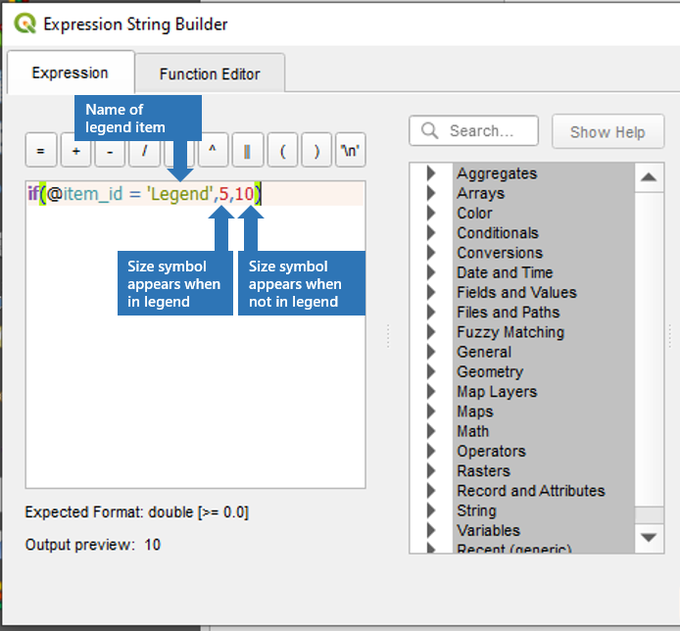Viewport: 680px width, 631px height.
Task: Expand the Fuzzy Matching group
Action: (x=431, y=332)
